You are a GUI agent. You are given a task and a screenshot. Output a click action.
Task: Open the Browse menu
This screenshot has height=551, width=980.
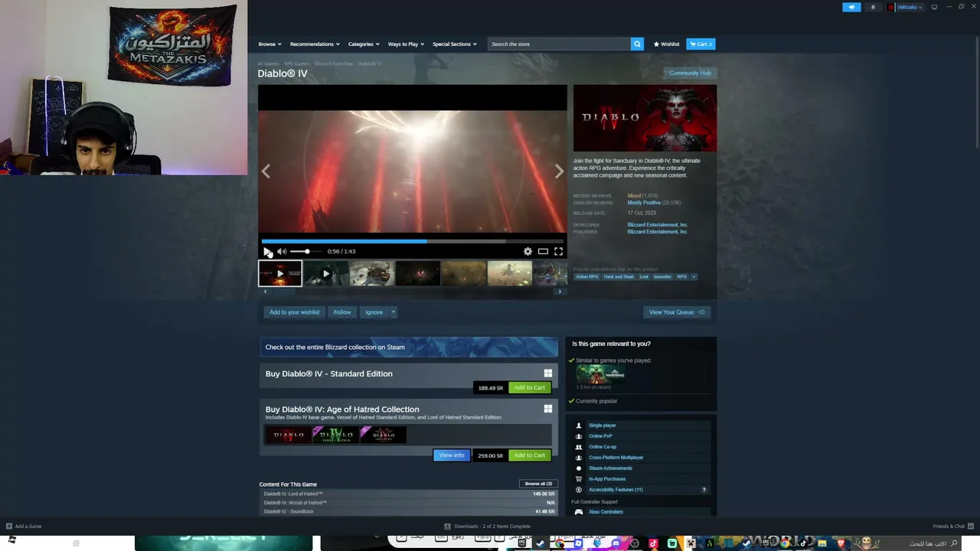pos(269,44)
